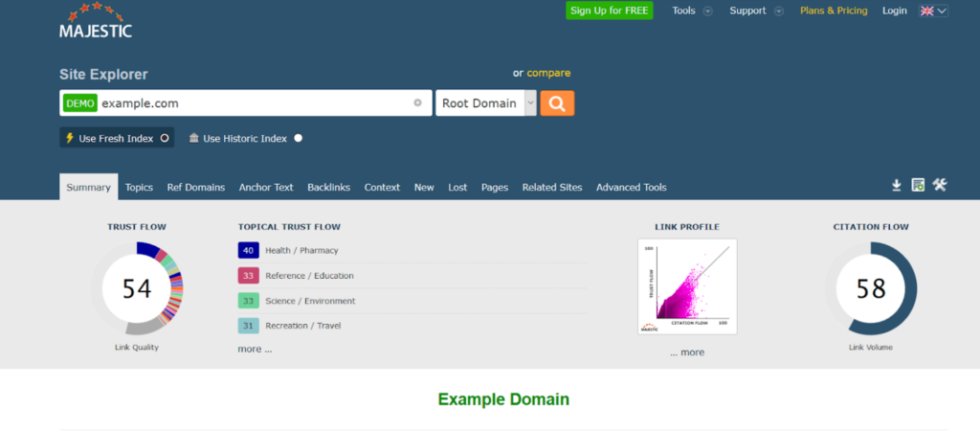Screen dimensions: 980x432
Task: Open the Anchor Text tab
Action: click(x=266, y=187)
